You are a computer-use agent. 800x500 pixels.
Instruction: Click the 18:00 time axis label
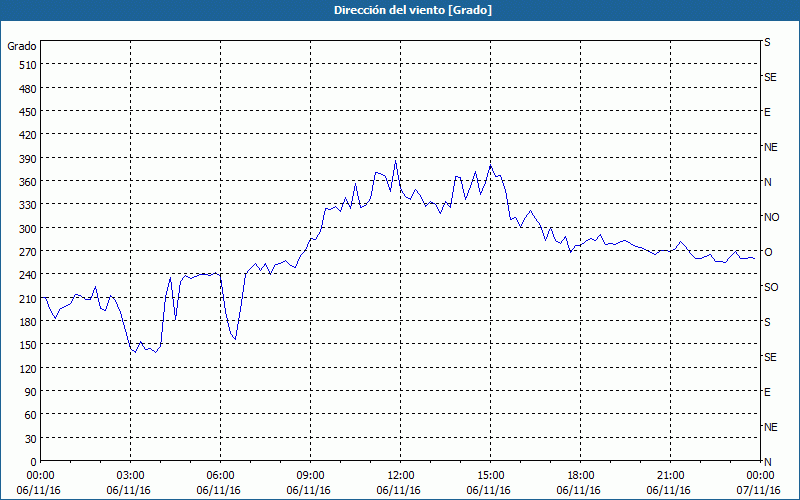[581, 476]
